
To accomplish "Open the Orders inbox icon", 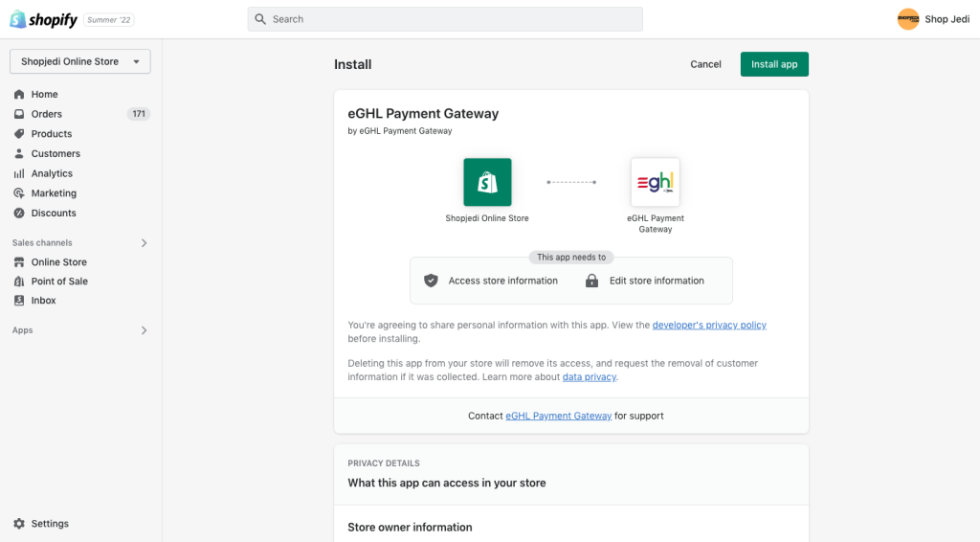I will coord(19,114).
